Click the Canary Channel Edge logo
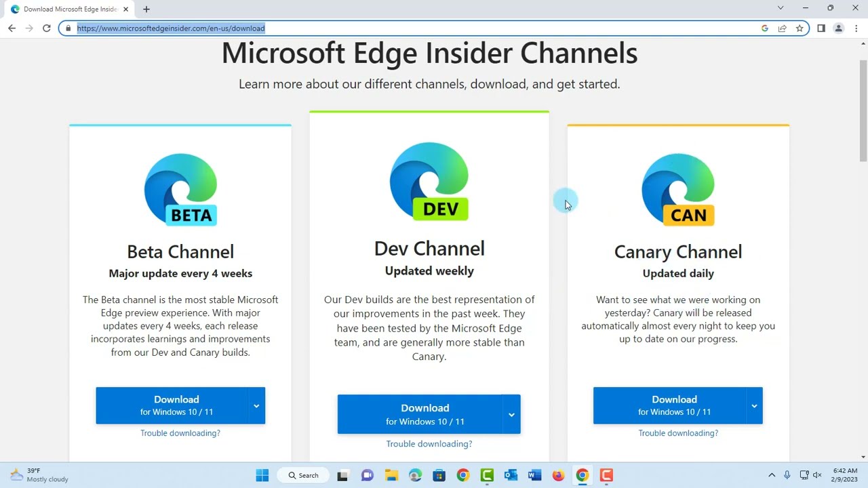Screen dimensions: 868x488 pyautogui.click(x=678, y=190)
